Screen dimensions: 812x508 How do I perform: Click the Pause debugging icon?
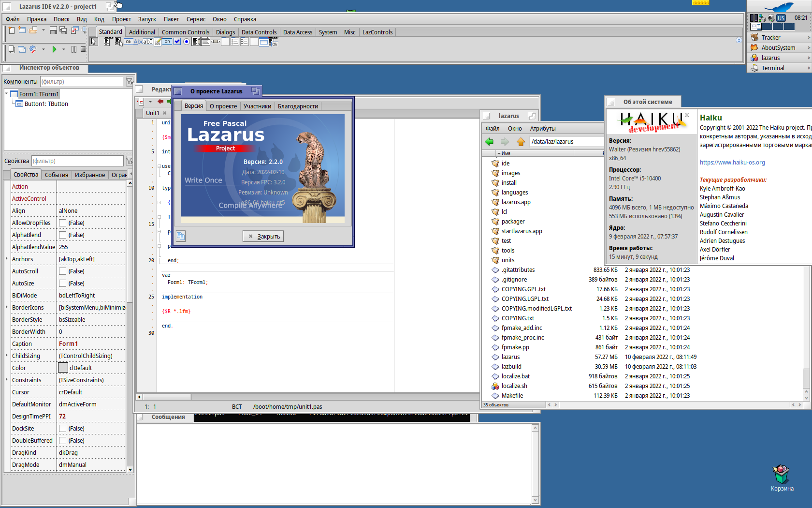click(x=74, y=49)
